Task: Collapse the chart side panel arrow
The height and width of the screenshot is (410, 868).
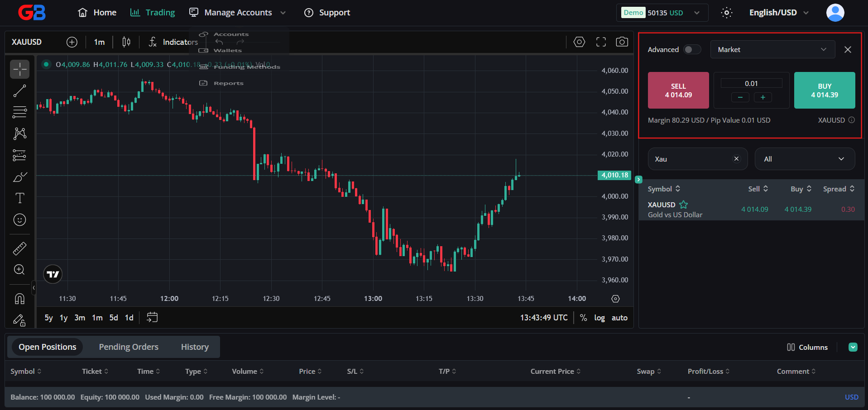Action: click(x=638, y=180)
